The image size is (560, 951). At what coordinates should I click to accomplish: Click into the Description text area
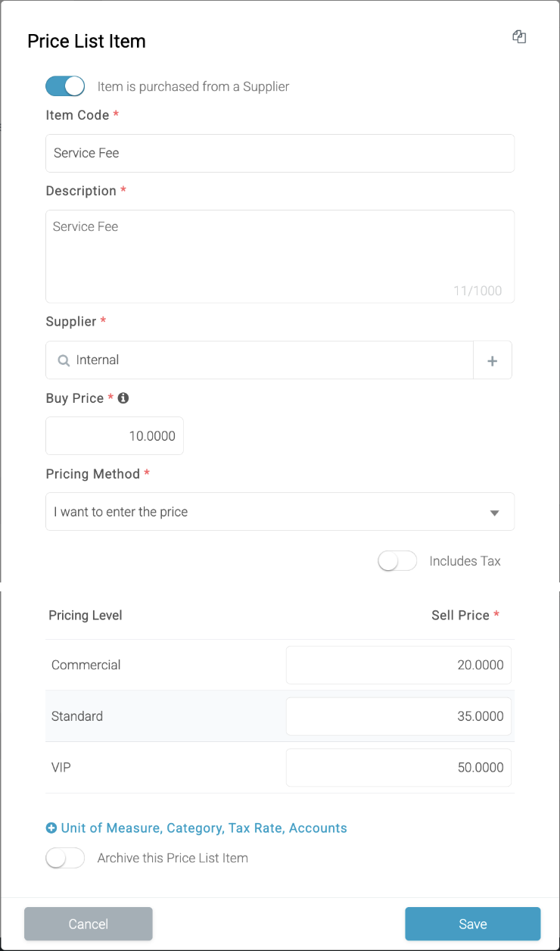tap(280, 257)
